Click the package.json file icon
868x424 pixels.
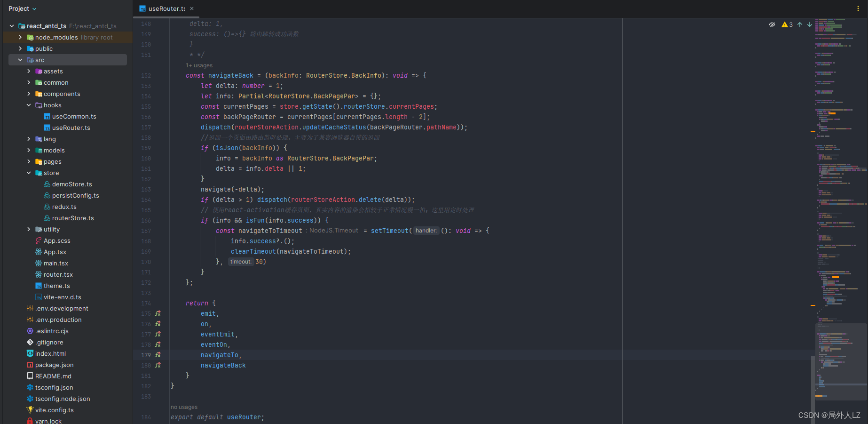[30, 365]
